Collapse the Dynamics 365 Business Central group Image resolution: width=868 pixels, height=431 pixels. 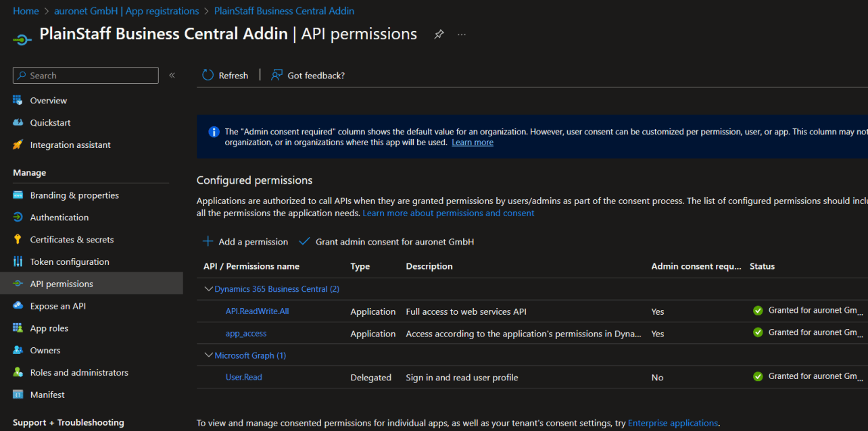click(x=208, y=289)
